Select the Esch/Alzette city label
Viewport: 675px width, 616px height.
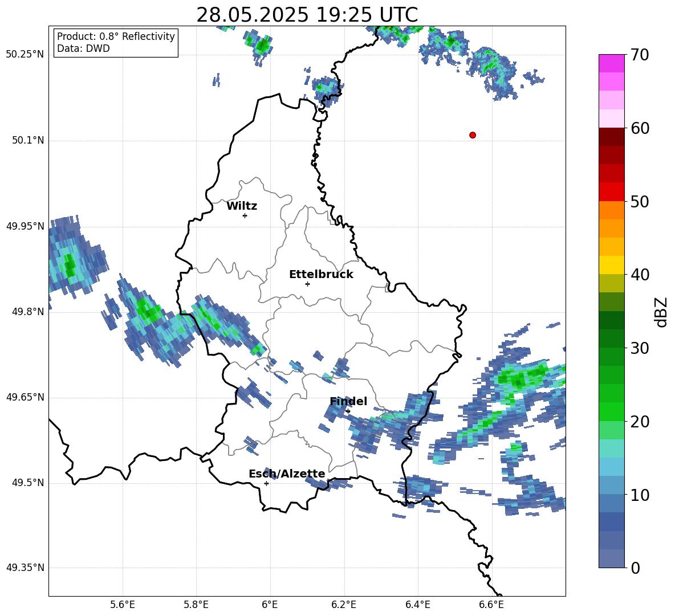tap(287, 474)
